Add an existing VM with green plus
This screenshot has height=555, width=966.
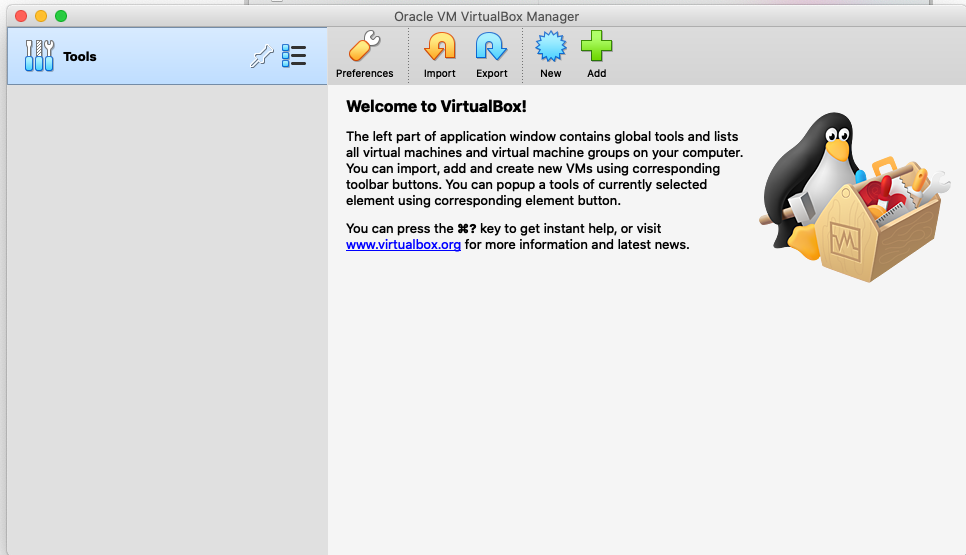tap(596, 47)
